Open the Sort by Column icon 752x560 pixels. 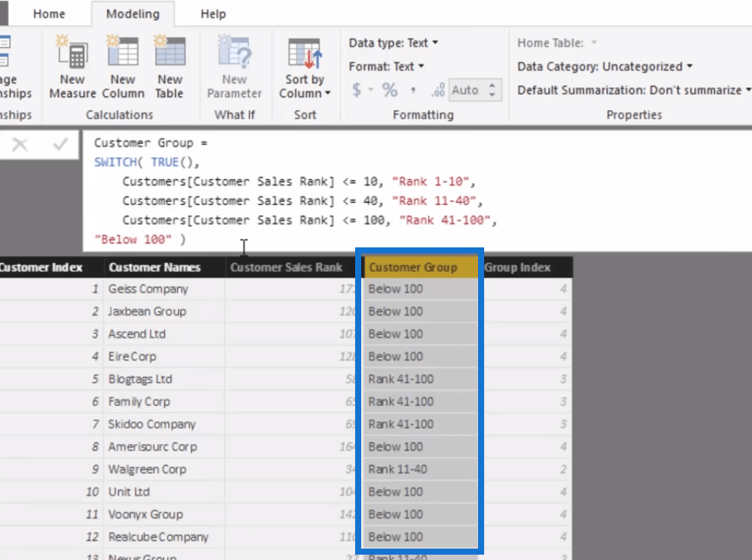point(304,53)
